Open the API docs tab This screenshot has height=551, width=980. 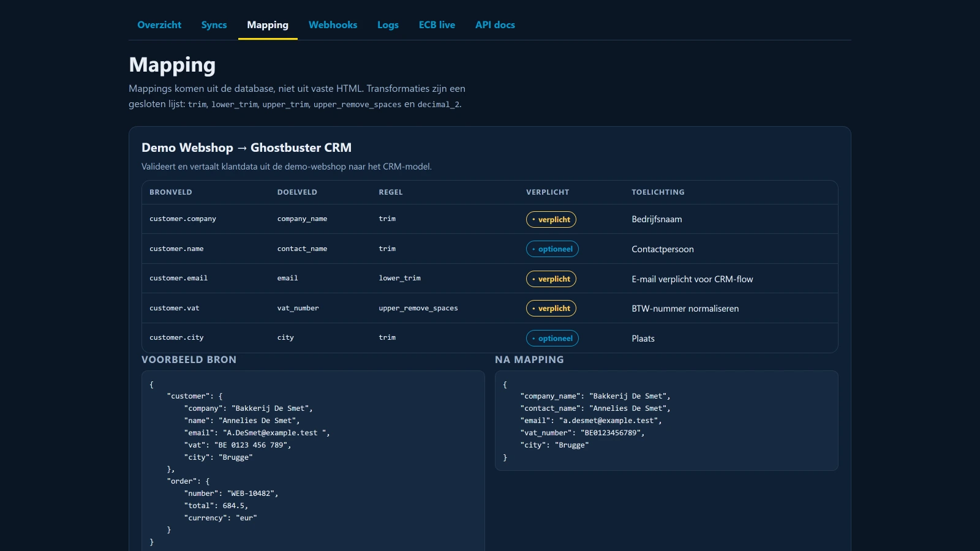(495, 25)
